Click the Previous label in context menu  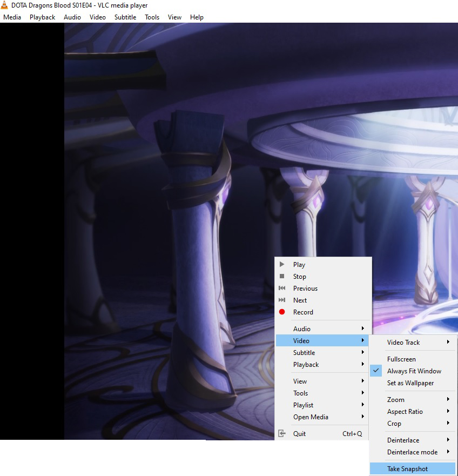coord(305,289)
